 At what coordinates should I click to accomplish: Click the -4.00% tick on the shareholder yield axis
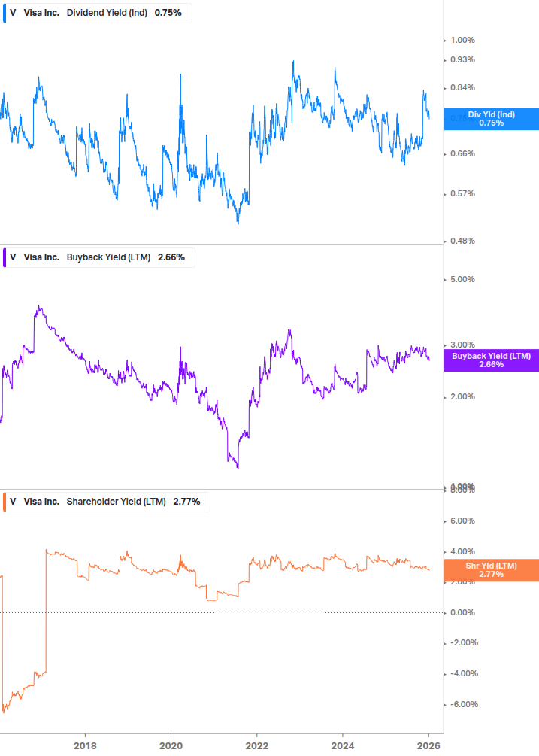464,674
